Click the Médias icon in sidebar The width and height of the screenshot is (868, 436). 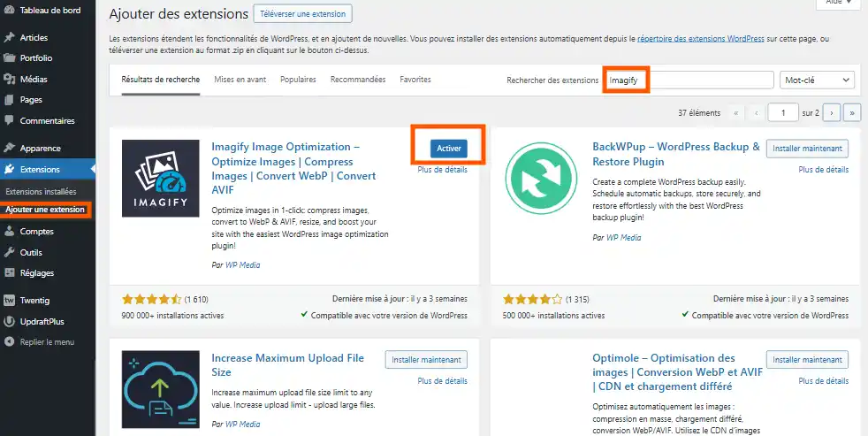pyautogui.click(x=9, y=80)
